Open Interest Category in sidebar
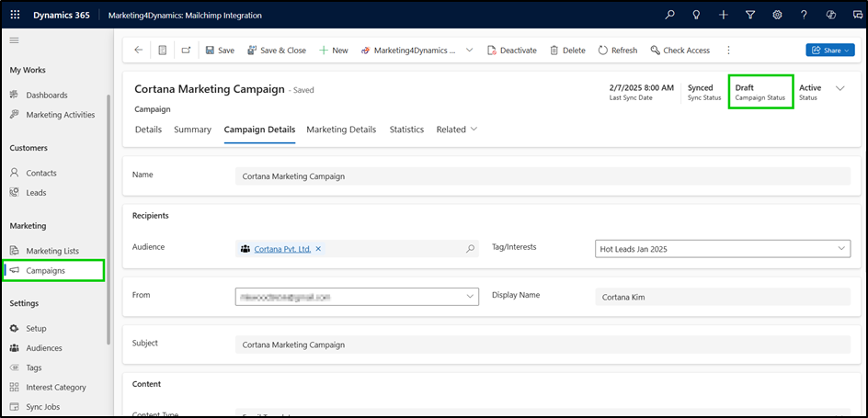868x418 pixels. pos(54,387)
